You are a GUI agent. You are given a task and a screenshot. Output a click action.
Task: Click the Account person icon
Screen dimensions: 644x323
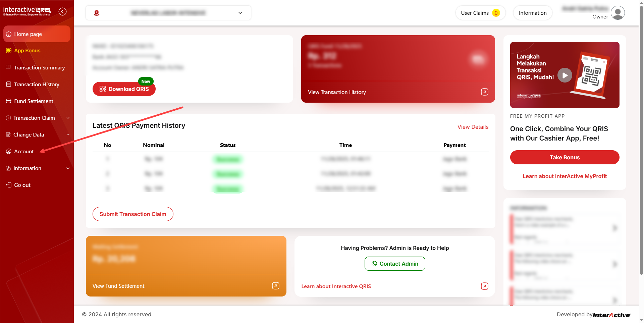click(x=9, y=151)
